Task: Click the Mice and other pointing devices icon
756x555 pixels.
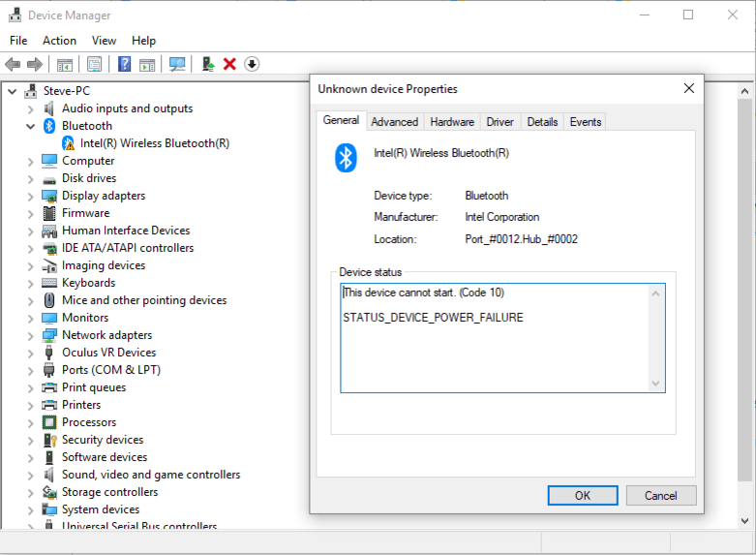Action: 49,300
